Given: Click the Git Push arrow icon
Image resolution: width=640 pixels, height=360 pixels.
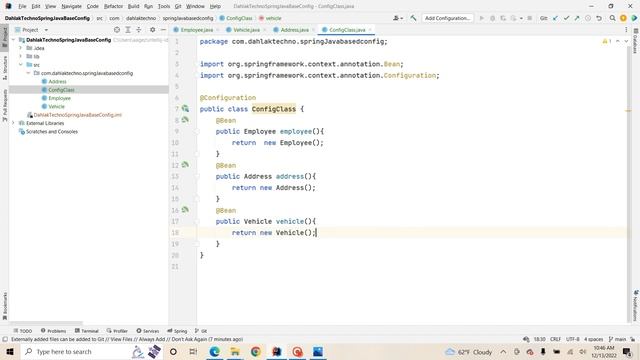Looking at the screenshot, I should pyautogui.click(x=577, y=18).
